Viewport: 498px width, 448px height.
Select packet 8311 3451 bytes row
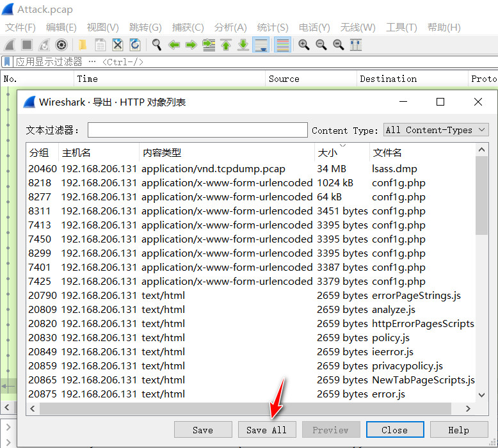pyautogui.click(x=251, y=211)
